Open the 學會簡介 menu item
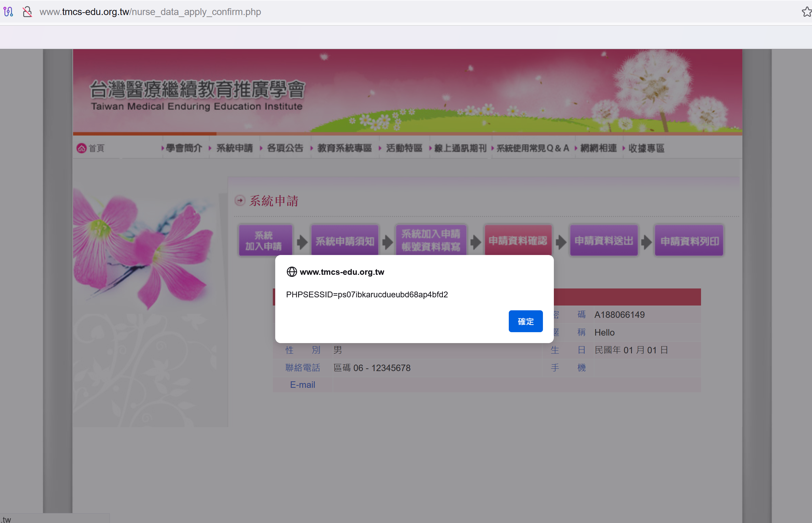Screen dimensions: 812x523 (x=184, y=148)
